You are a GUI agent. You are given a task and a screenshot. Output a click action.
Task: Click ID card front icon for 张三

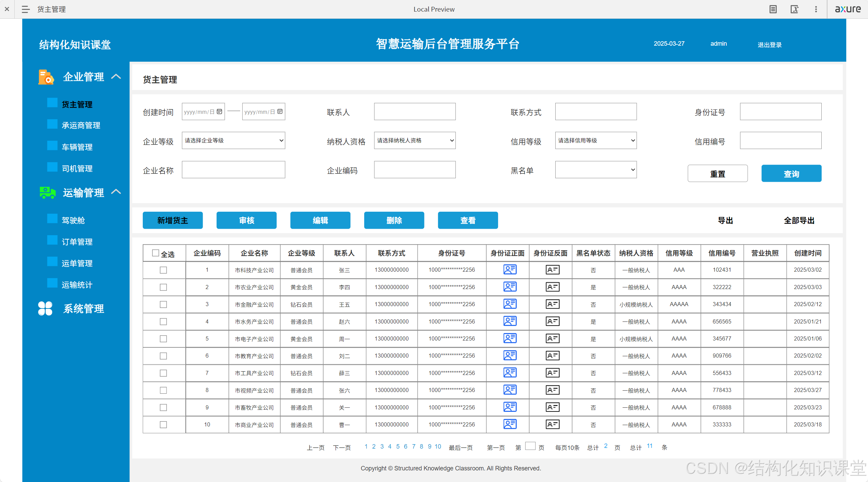pos(510,270)
